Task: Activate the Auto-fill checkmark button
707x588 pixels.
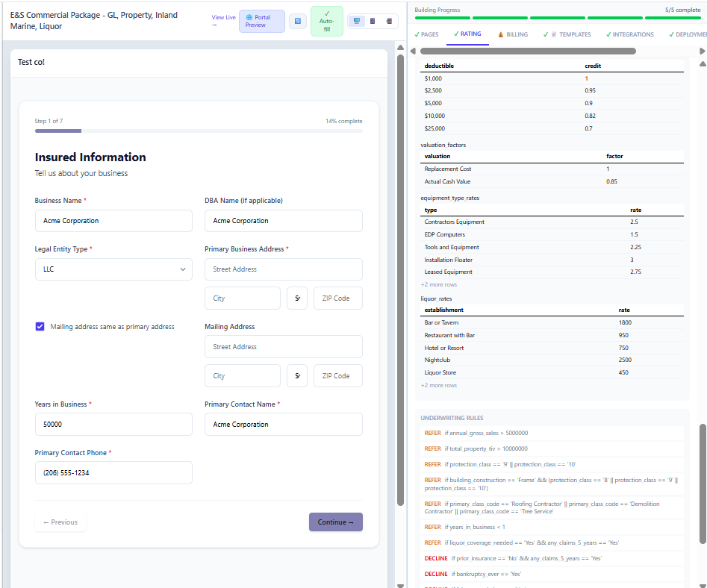Action: pos(326,21)
